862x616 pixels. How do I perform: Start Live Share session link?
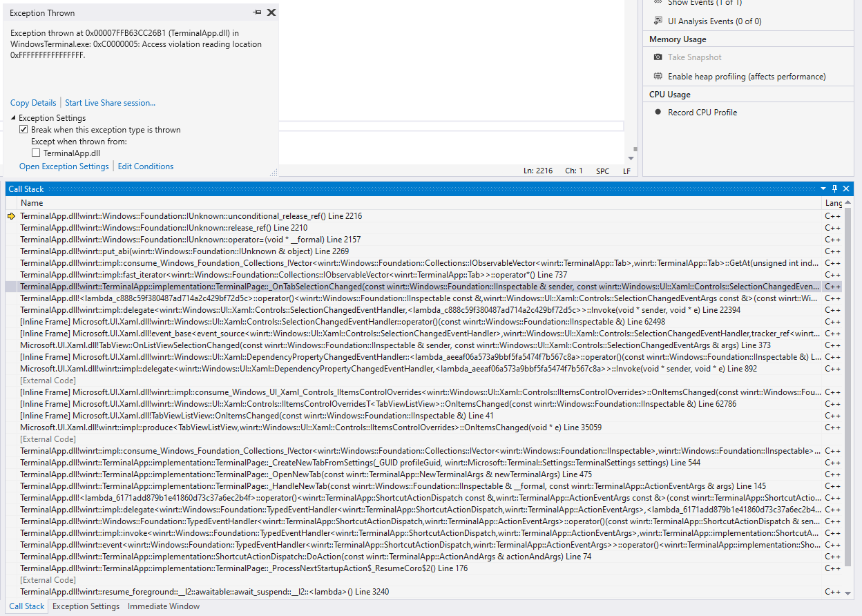pos(110,103)
